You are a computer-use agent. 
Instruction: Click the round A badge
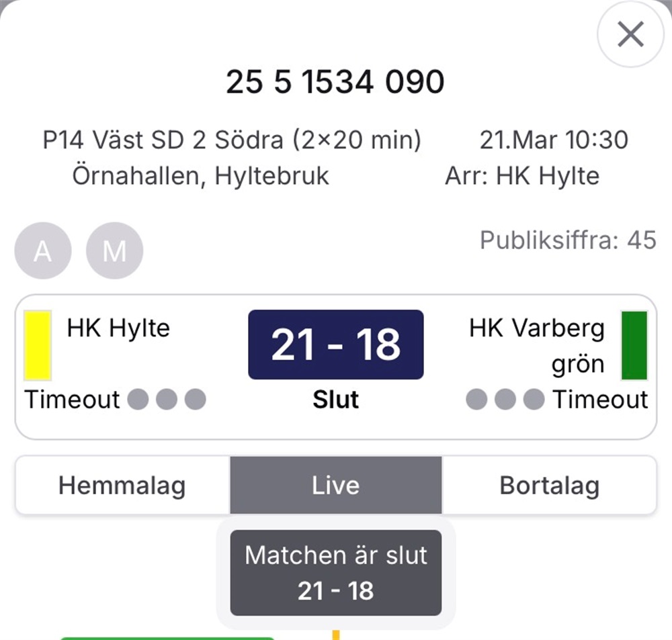point(42,250)
